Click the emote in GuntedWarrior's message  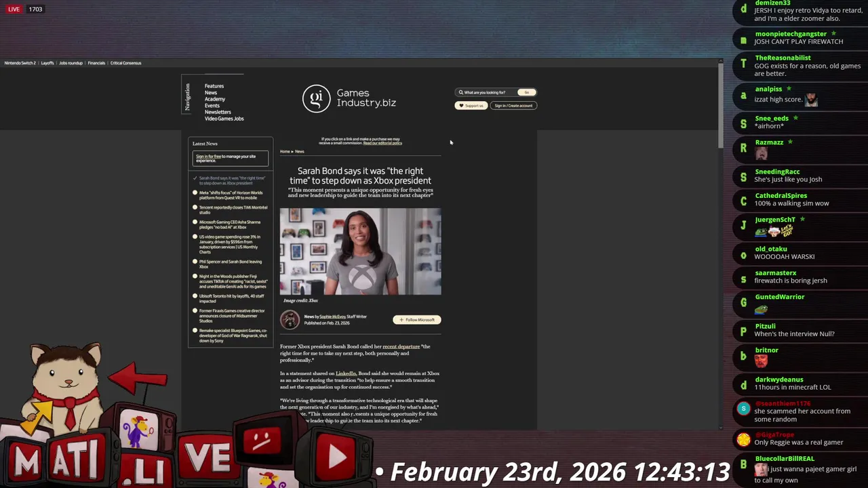(x=761, y=309)
